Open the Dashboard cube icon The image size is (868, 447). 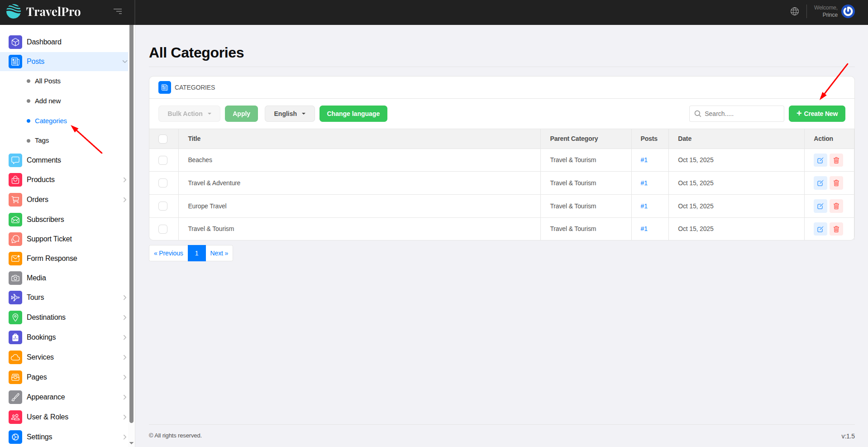(x=15, y=42)
